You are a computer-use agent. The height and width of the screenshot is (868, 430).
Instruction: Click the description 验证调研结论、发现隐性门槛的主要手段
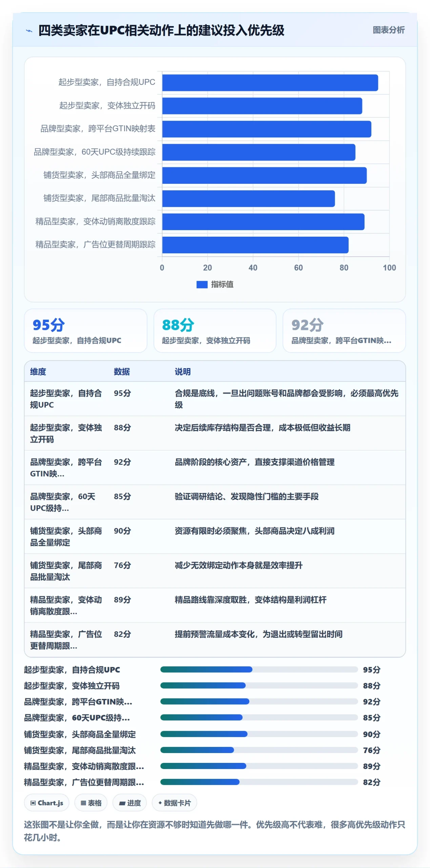247,496
